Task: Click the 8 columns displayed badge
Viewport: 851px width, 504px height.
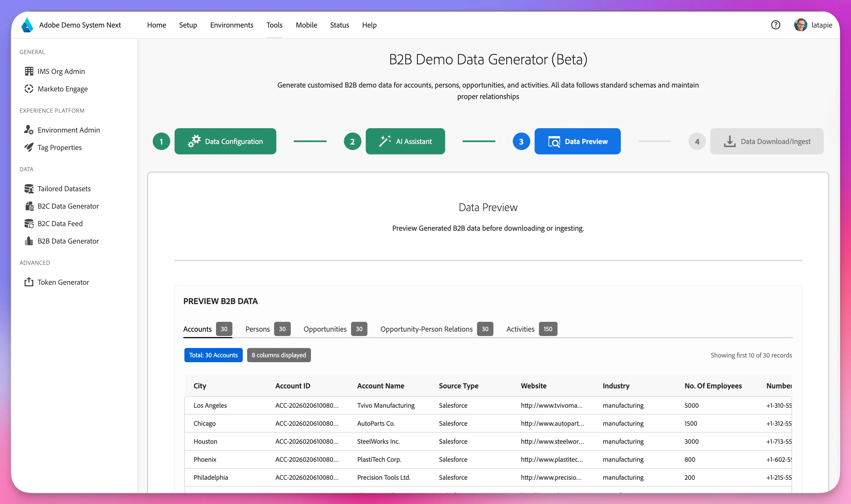Action: pos(279,355)
